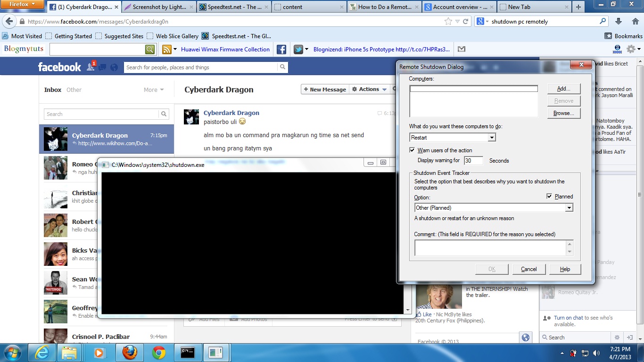This screenshot has width=644, height=362.
Task: Click Help in Remote Shutdown Dialog
Action: coord(565,269)
